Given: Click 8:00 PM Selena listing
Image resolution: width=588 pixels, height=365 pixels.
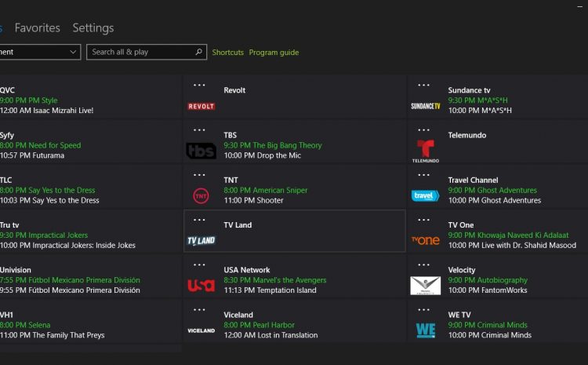Looking at the screenshot, I should click(x=25, y=325).
